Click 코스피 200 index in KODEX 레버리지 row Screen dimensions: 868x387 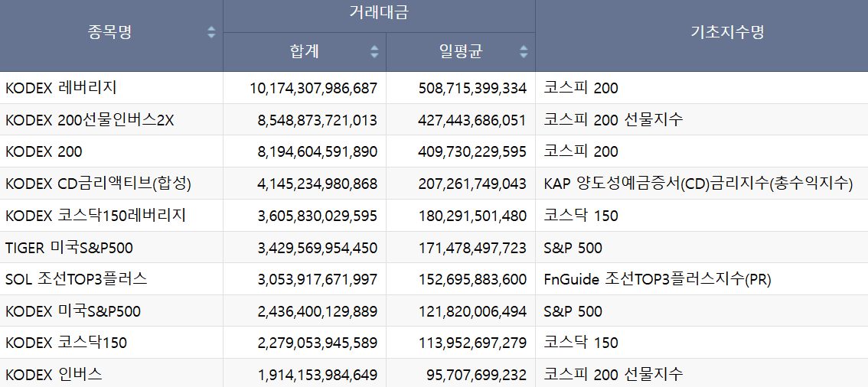pyautogui.click(x=581, y=88)
